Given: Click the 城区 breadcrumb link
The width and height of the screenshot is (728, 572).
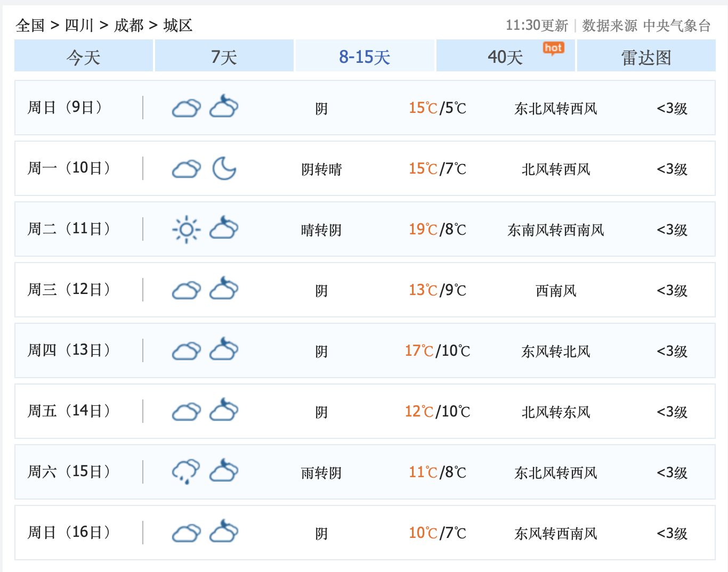Looking at the screenshot, I should 177,25.
